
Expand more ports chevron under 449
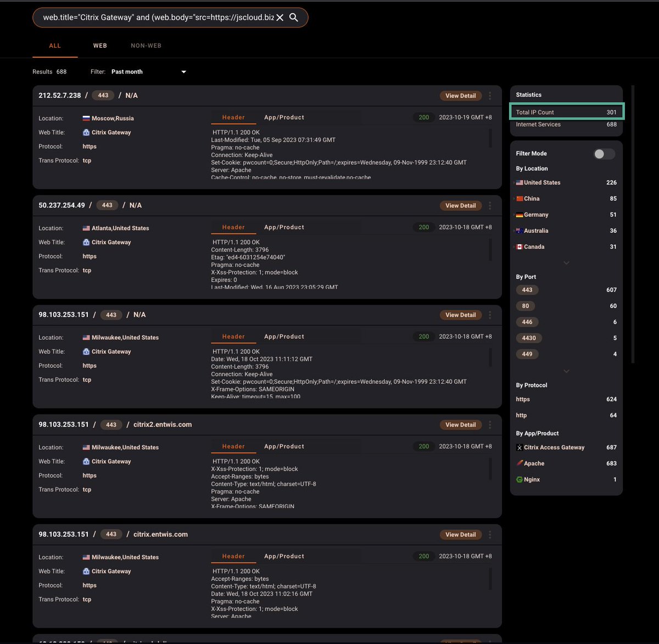click(x=566, y=371)
